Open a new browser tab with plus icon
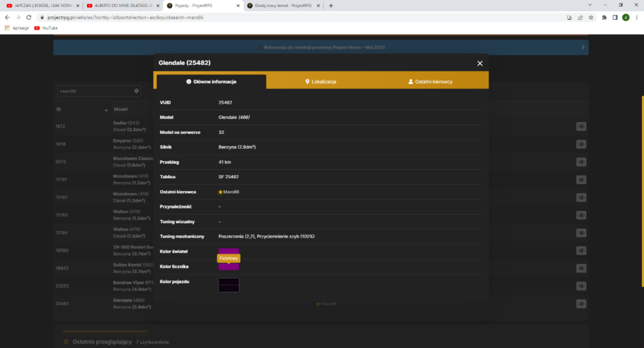The image size is (644, 348). tap(331, 6)
